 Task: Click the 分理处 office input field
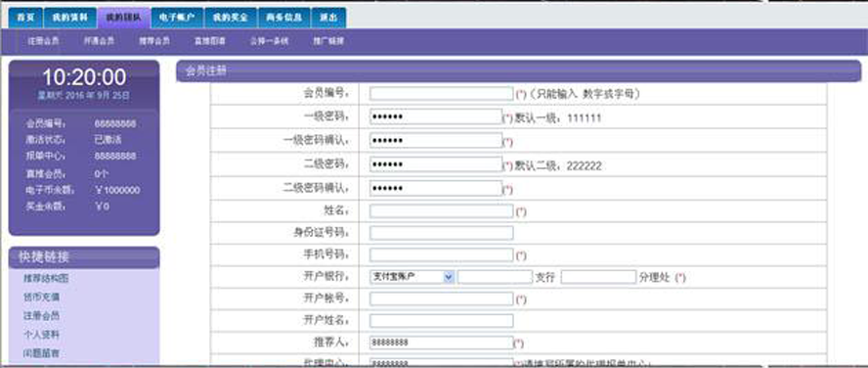pyautogui.click(x=598, y=277)
